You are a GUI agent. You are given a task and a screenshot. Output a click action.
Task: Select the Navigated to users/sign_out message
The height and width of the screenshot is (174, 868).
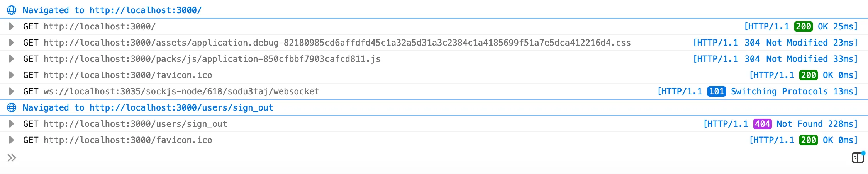coord(148,107)
